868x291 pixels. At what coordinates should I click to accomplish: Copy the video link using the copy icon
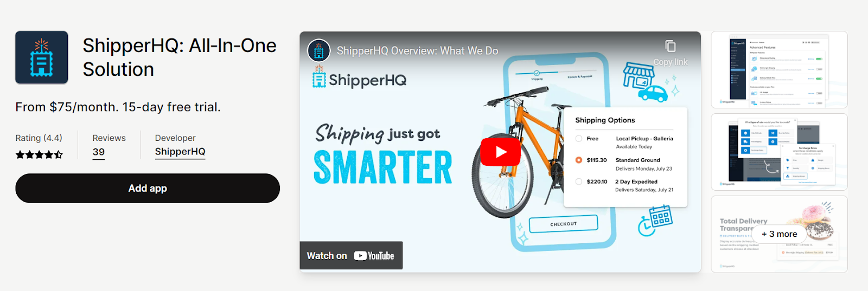[x=671, y=46]
